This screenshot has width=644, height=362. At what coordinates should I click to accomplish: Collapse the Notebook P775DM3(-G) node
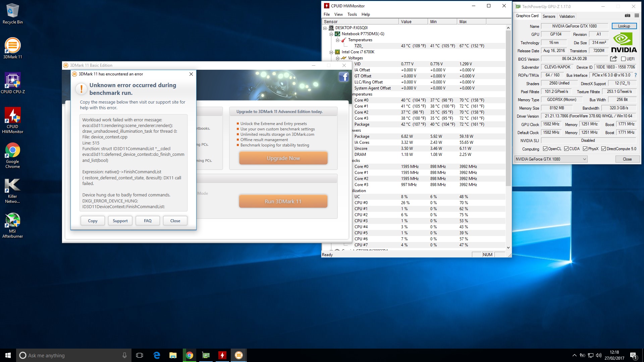pyautogui.click(x=331, y=34)
